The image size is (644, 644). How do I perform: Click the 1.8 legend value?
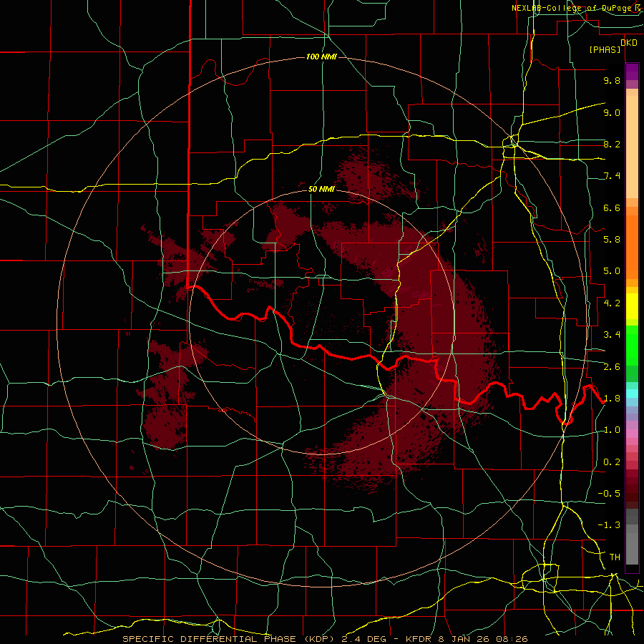click(x=612, y=399)
